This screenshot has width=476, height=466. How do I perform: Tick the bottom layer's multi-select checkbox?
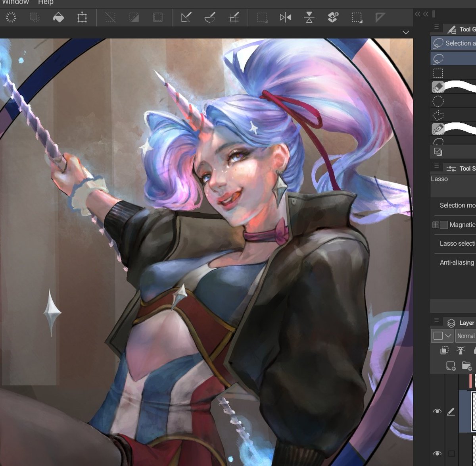[x=451, y=454]
